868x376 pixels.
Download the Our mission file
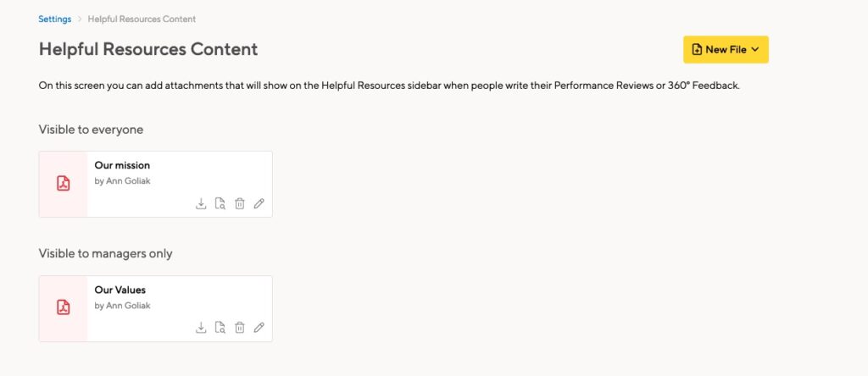pyautogui.click(x=201, y=203)
